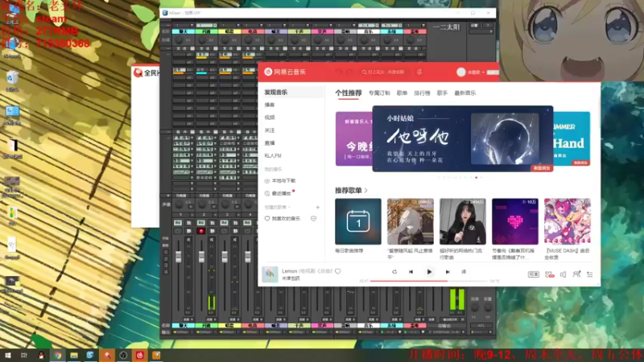The width and height of the screenshot is (644, 362).
Task: Open 关注 in sidebar
Action: coord(270,130)
